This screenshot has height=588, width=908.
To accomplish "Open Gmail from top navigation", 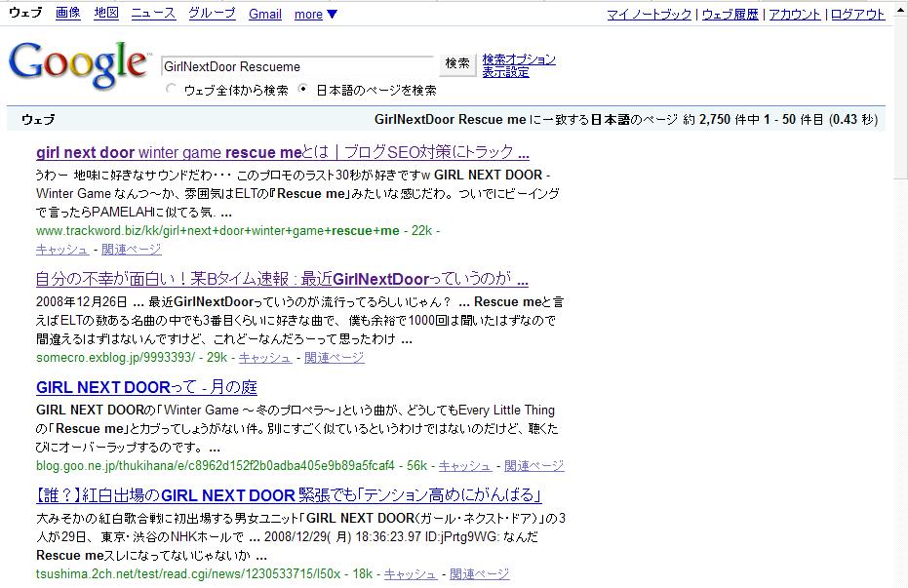I will pyautogui.click(x=265, y=14).
